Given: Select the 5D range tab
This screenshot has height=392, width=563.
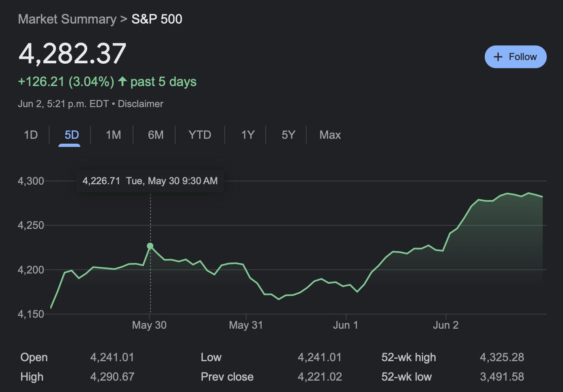Looking at the screenshot, I should tap(72, 135).
